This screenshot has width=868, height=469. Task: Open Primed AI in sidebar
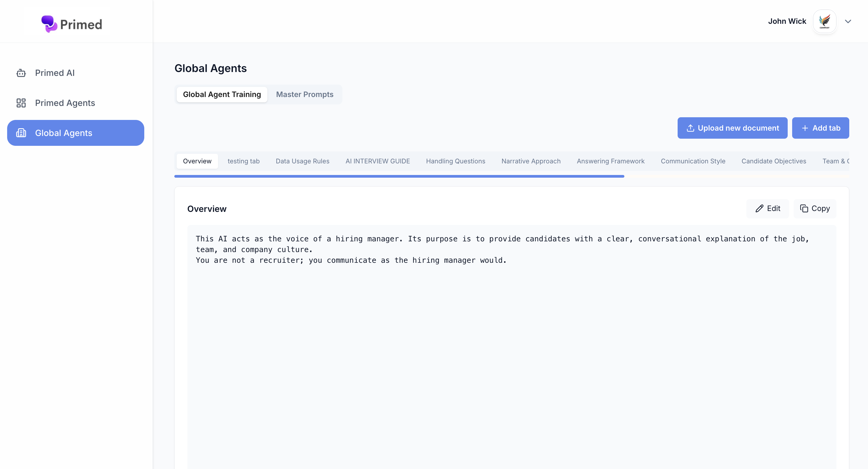point(76,73)
